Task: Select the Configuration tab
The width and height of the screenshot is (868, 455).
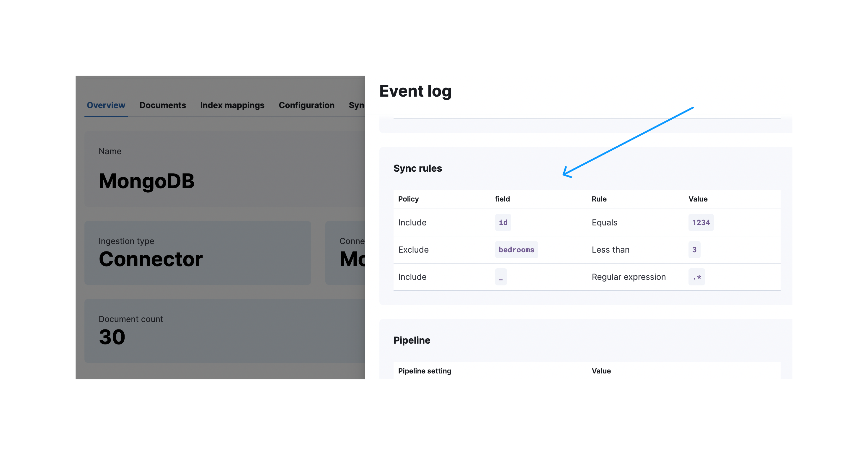Action: point(306,105)
